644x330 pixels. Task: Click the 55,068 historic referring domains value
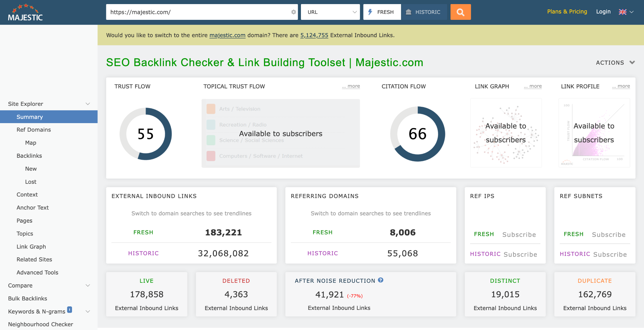[x=402, y=253]
